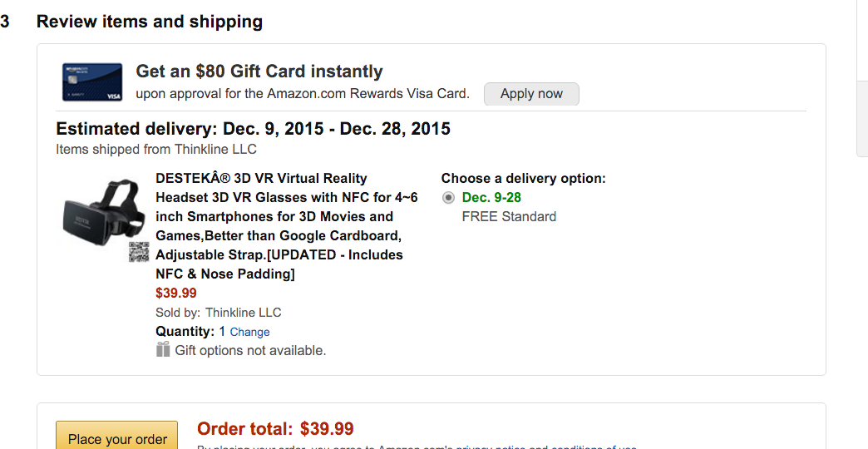Click the Get an $80 Gift Card heading
The image size is (868, 449).
(x=259, y=72)
